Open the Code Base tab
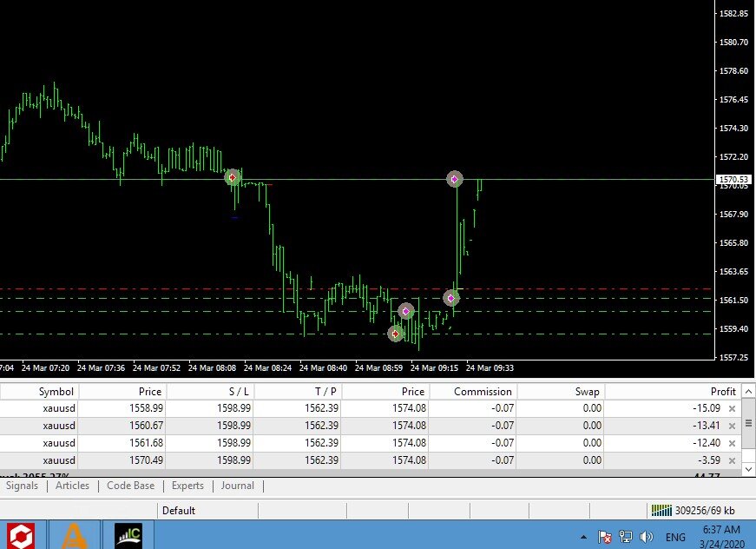The height and width of the screenshot is (549, 756). (131, 486)
